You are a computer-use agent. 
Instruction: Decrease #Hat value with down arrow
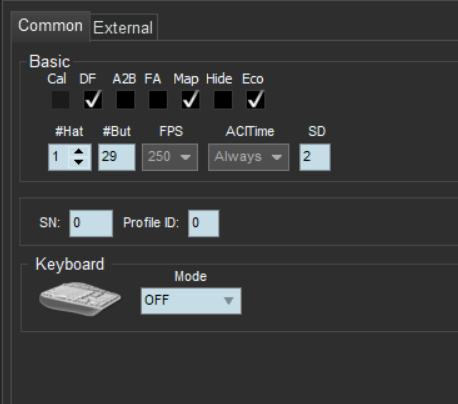[x=79, y=162]
